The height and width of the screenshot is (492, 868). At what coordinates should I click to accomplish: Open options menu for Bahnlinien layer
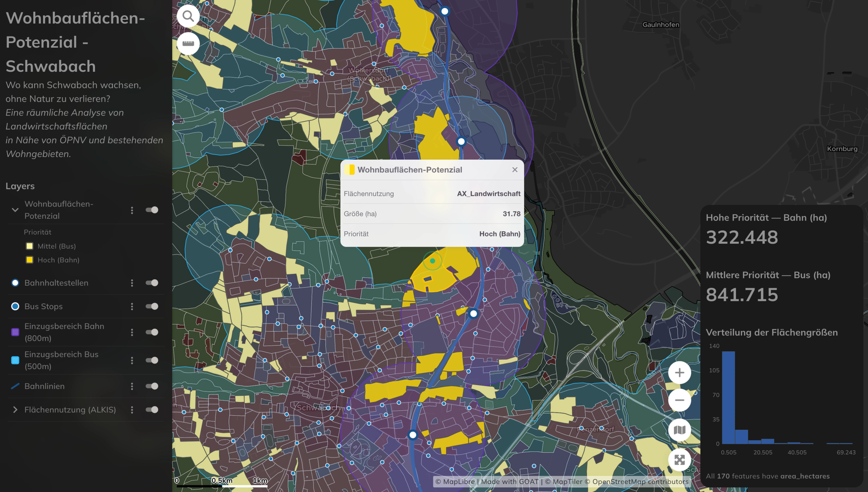[x=132, y=386]
